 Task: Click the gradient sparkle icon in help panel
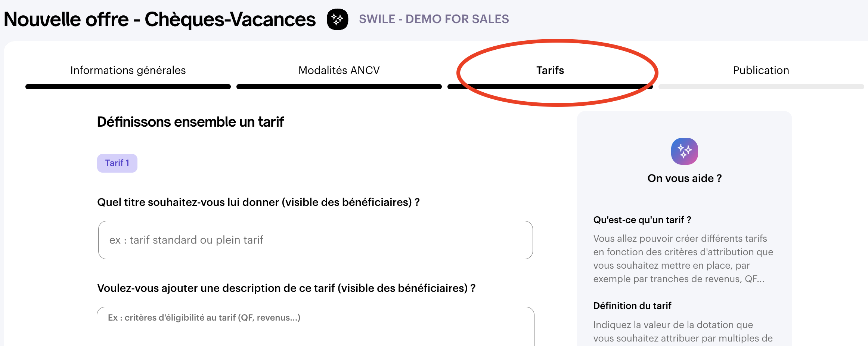click(684, 151)
